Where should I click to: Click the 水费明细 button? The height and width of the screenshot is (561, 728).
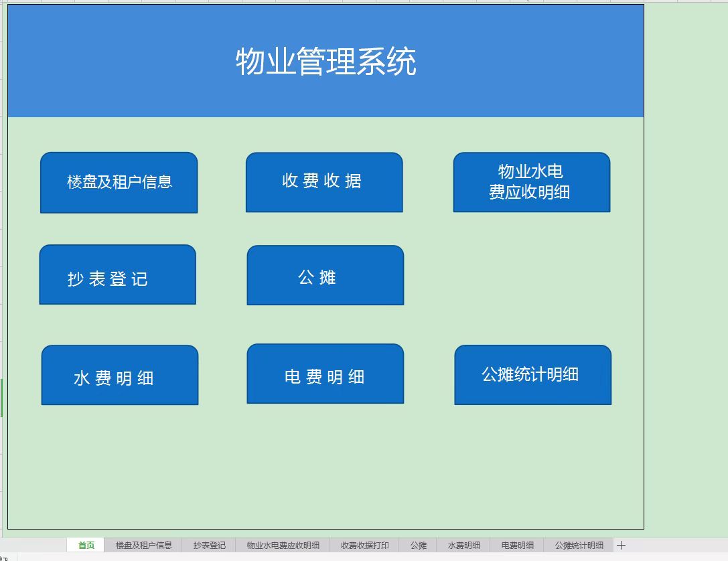pyautogui.click(x=120, y=374)
